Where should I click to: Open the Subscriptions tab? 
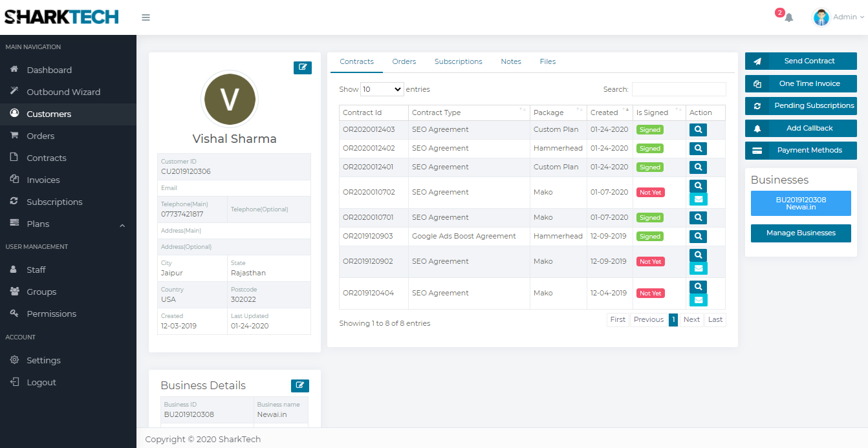click(x=458, y=61)
